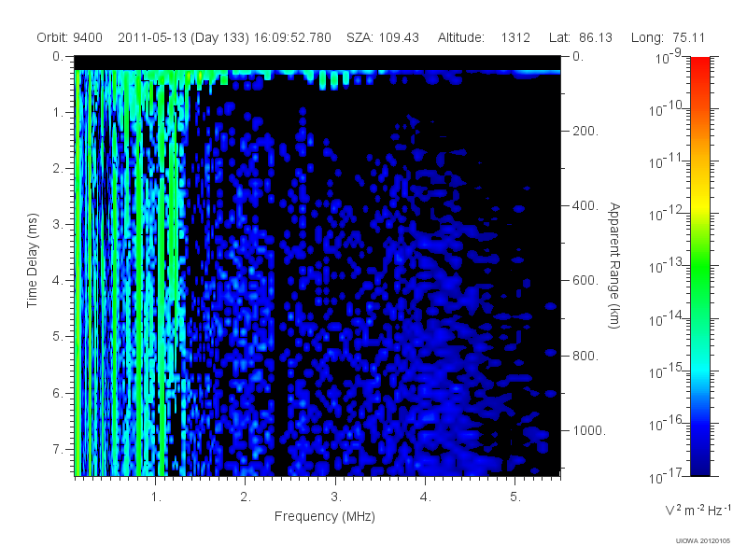747x560 pixels.
Task: Select the SZA: 109.43 header value
Action: coord(383,37)
